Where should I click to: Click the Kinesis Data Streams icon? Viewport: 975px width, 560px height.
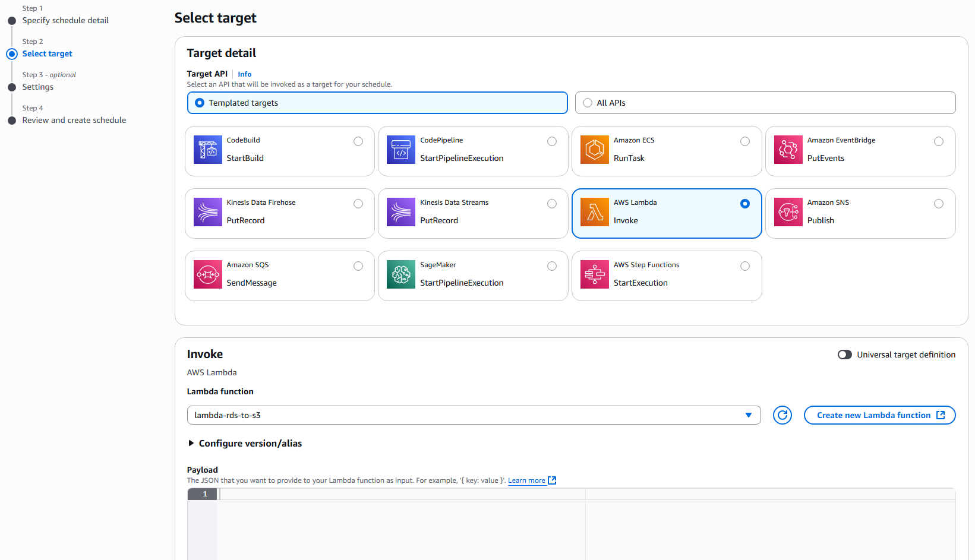[401, 212]
